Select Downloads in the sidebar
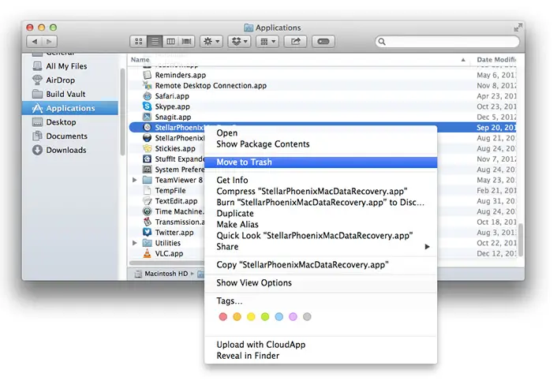The width and height of the screenshot is (557, 392). 65,150
